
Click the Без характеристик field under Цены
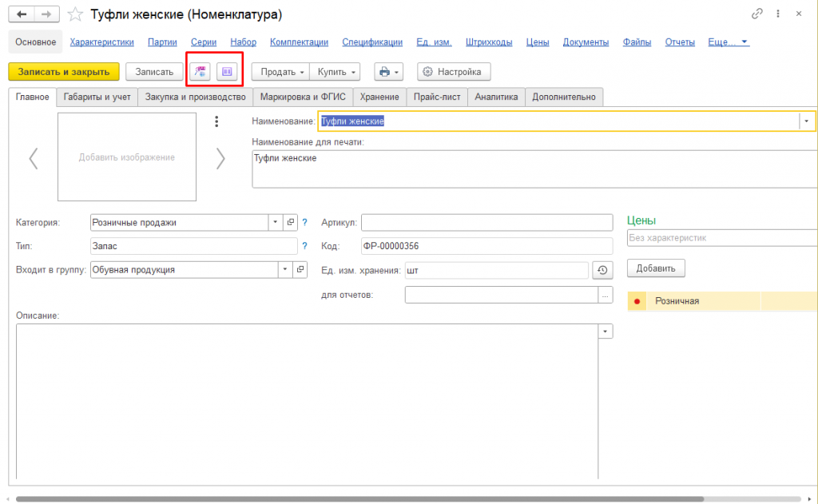coord(722,238)
